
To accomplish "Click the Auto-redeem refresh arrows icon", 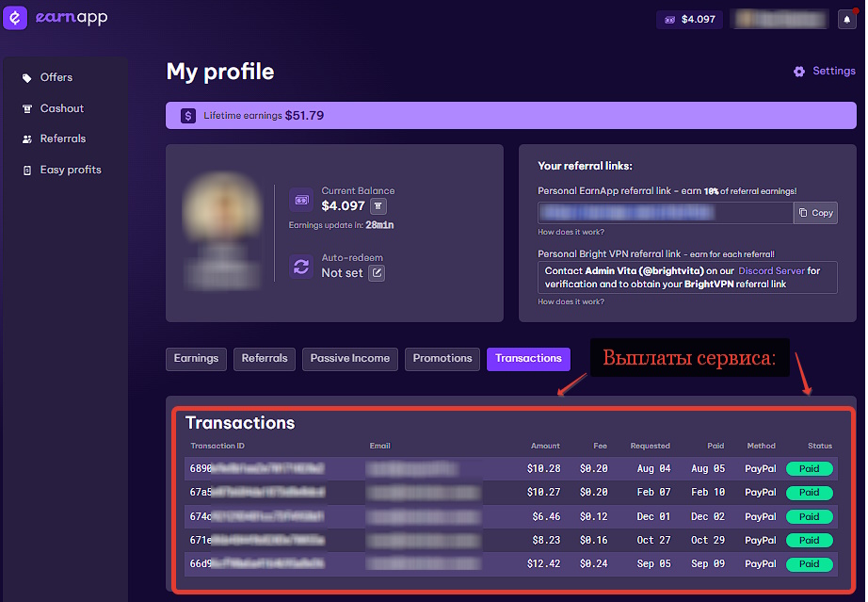I will pos(301,267).
